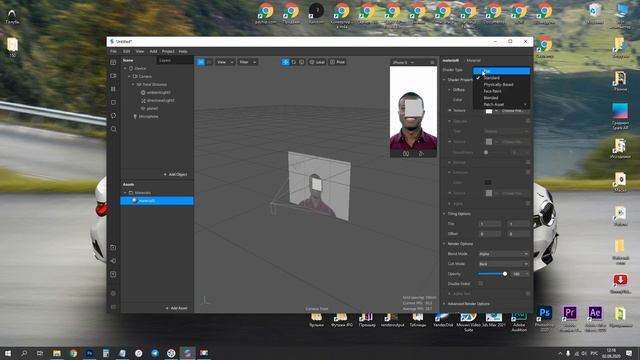Screen dimensions: 640x360
Task: Click the Emissive color swatch
Action: click(488, 182)
